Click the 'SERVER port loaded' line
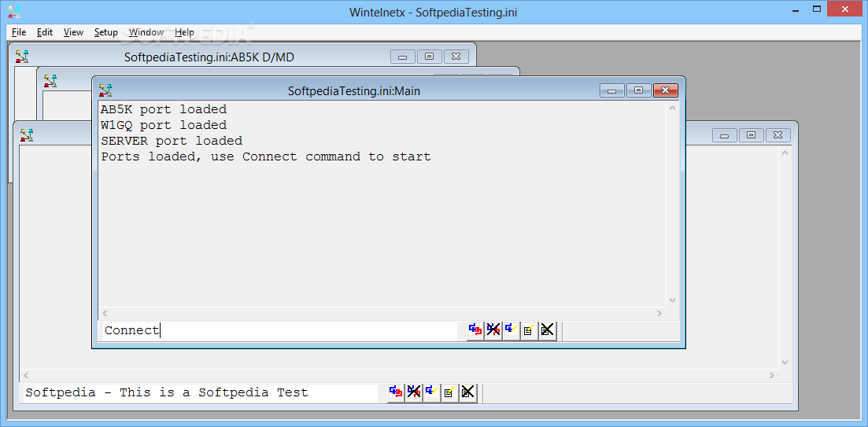This screenshot has width=868, height=427. pyautogui.click(x=172, y=141)
